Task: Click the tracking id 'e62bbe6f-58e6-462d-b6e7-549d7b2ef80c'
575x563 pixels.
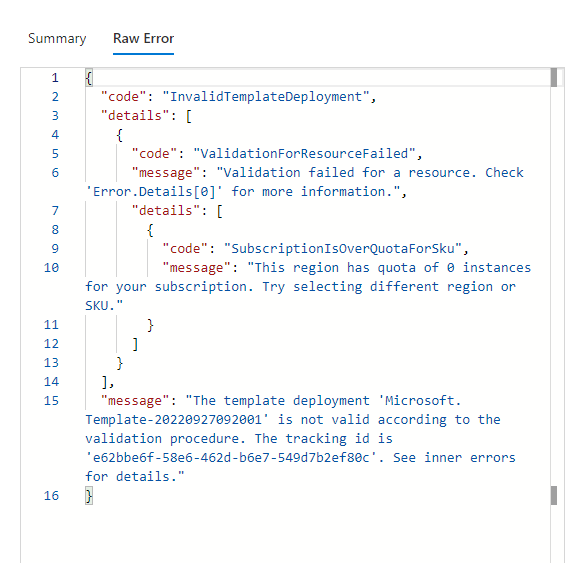Action: point(231,458)
